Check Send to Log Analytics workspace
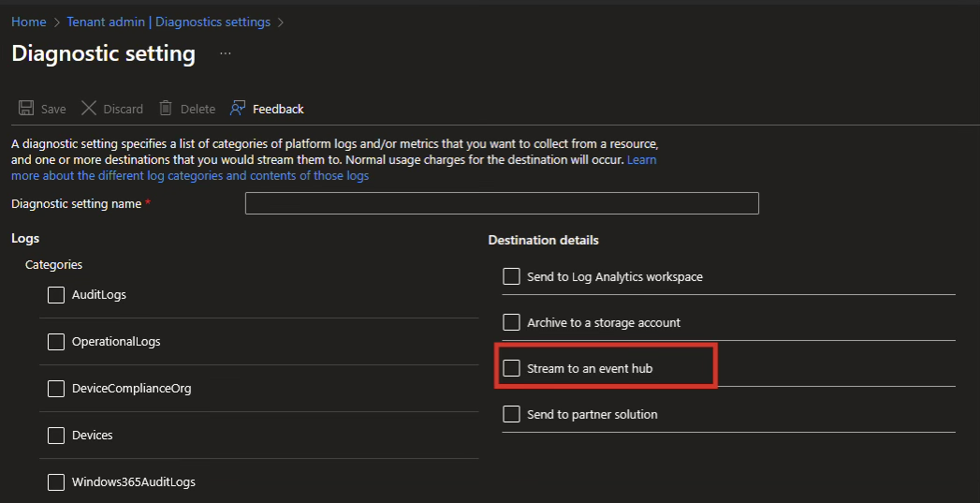The width and height of the screenshot is (980, 503). click(x=511, y=276)
